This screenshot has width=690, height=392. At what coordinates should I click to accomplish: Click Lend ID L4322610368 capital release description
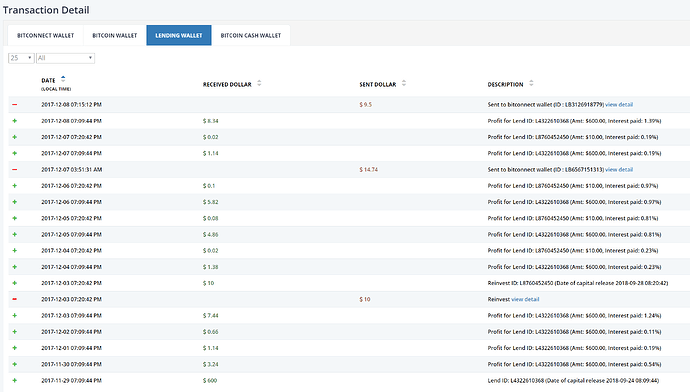tap(573, 381)
